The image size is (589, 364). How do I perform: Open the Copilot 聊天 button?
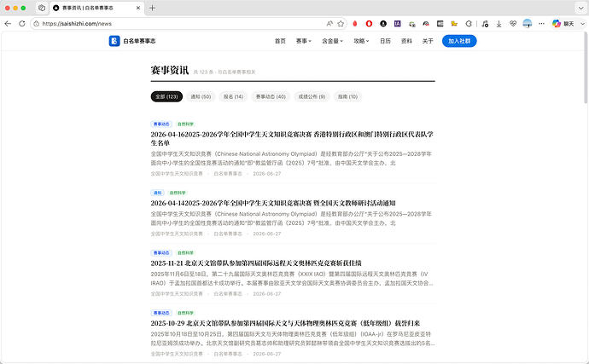tap(563, 24)
